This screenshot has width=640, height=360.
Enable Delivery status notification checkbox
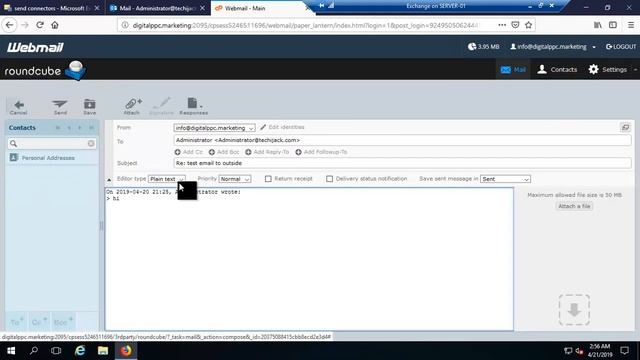329,179
